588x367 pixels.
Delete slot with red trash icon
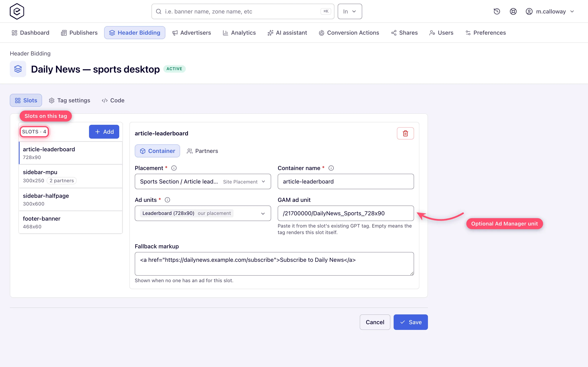tap(405, 133)
